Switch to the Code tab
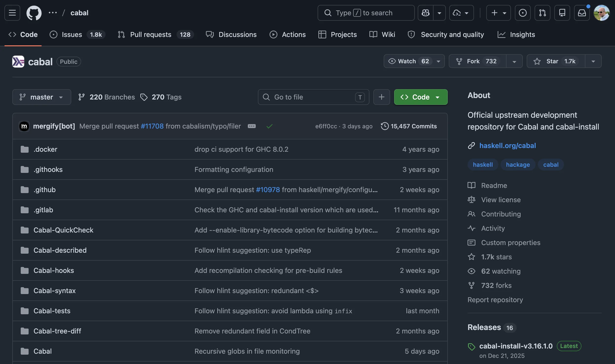Screen dimensions: 615x364 pyautogui.click(x=23, y=34)
